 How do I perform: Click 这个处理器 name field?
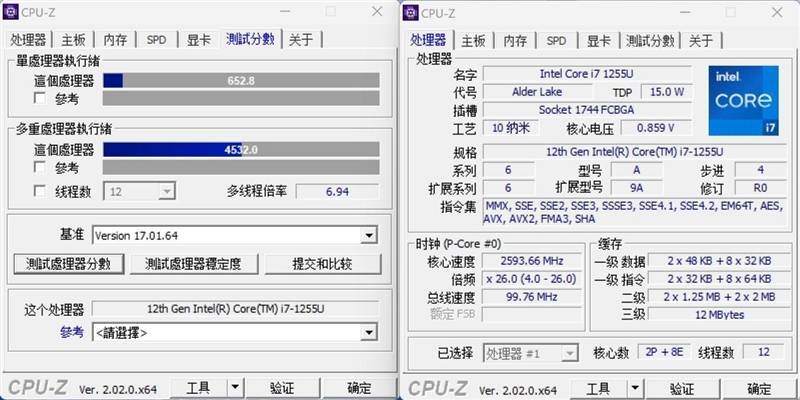point(235,309)
